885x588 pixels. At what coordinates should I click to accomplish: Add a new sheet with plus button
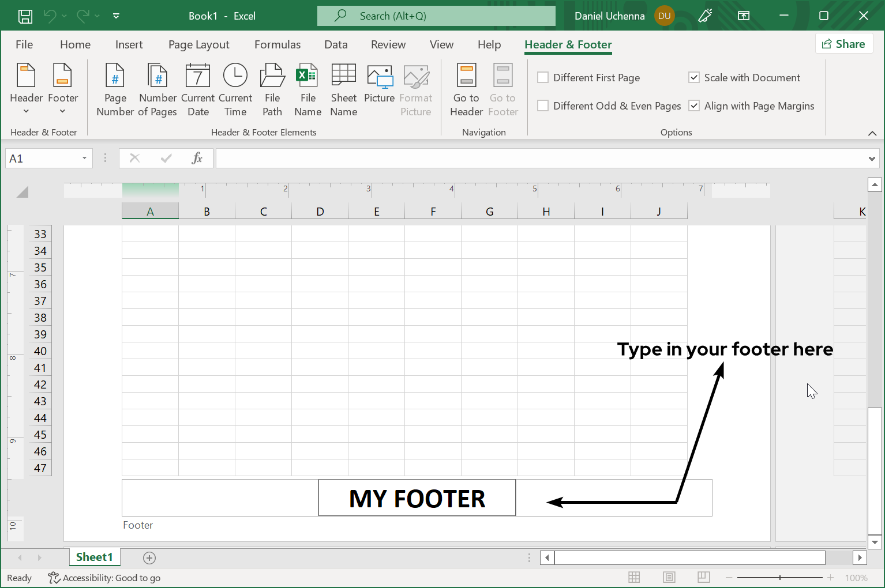click(149, 557)
